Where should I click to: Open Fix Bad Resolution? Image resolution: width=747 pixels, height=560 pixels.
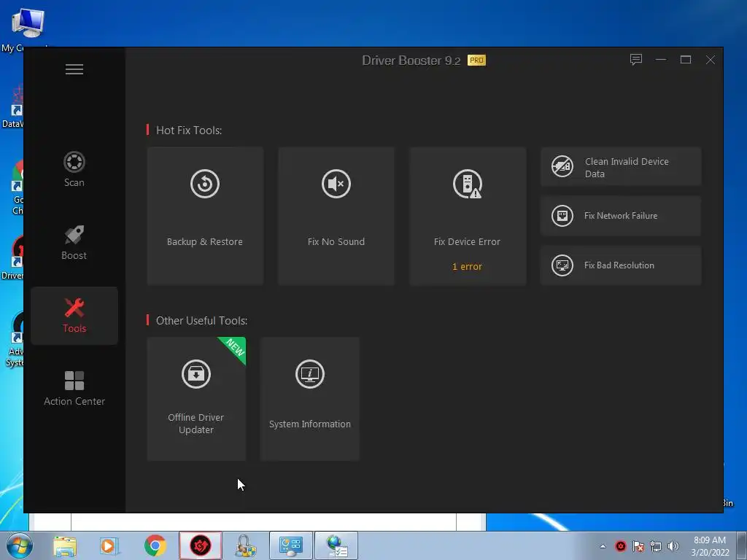(621, 265)
